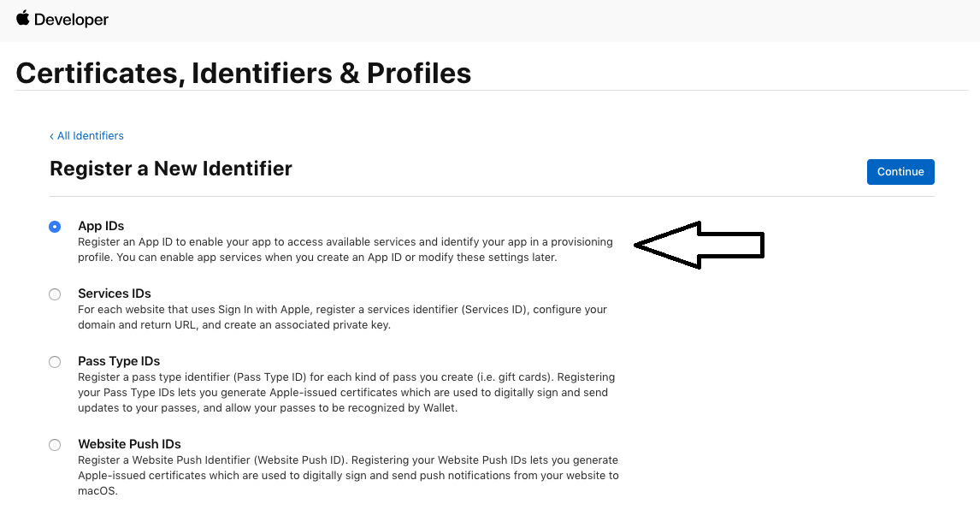980x510 pixels.
Task: Click the Website Push IDs description about macOS
Action: click(x=348, y=476)
